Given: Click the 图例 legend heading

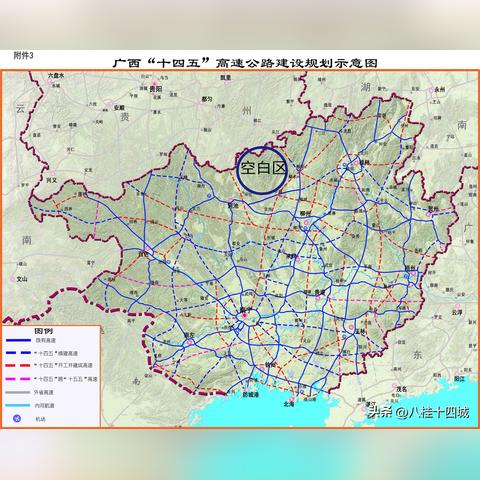Looking at the screenshot, I should point(43,331).
